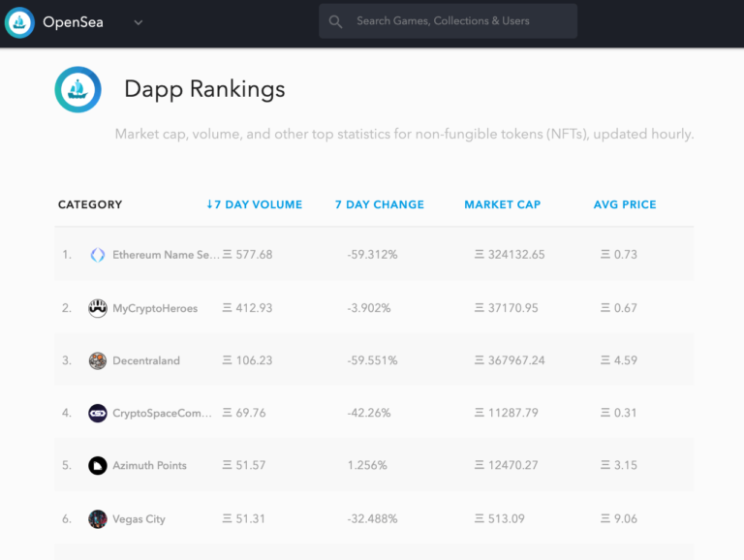Click change value -42.26%
This screenshot has width=744, height=560.
(369, 413)
